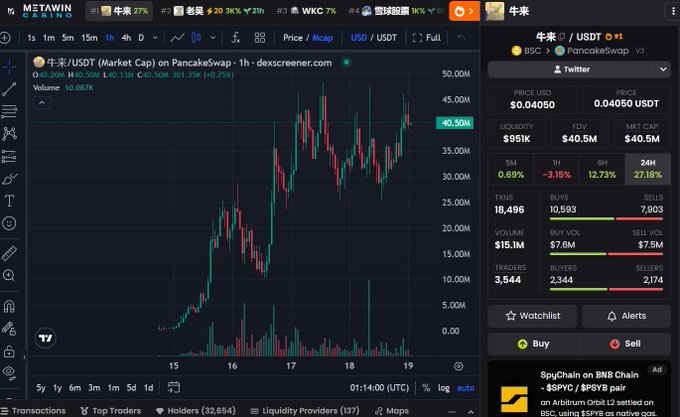Select the 5d date range
Screen dimensions: 680x417
(x=131, y=388)
